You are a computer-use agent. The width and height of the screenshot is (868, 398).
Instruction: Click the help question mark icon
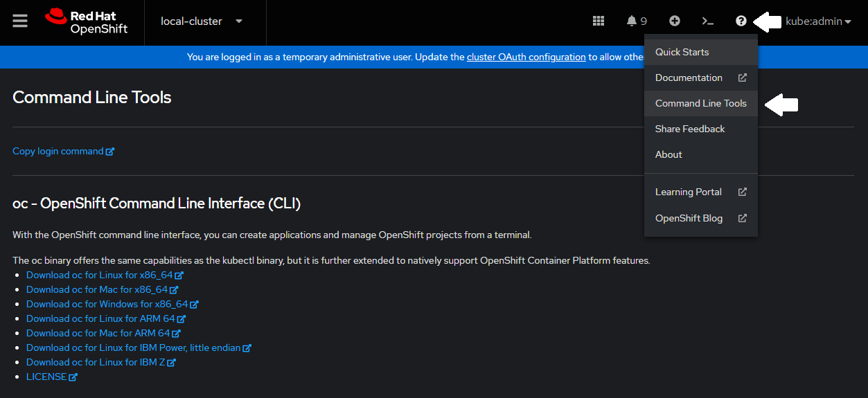(x=741, y=21)
